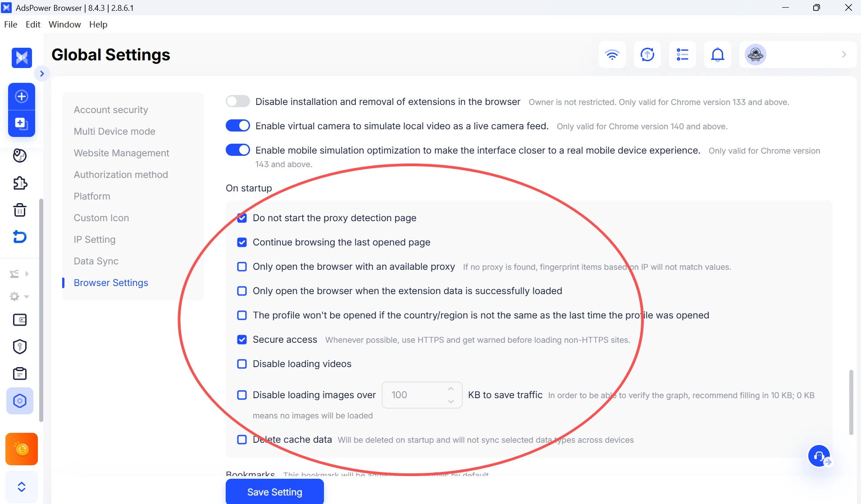Screen dimensions: 861x504
Task: Go to Multi Device mode settings
Action: pos(114,132)
